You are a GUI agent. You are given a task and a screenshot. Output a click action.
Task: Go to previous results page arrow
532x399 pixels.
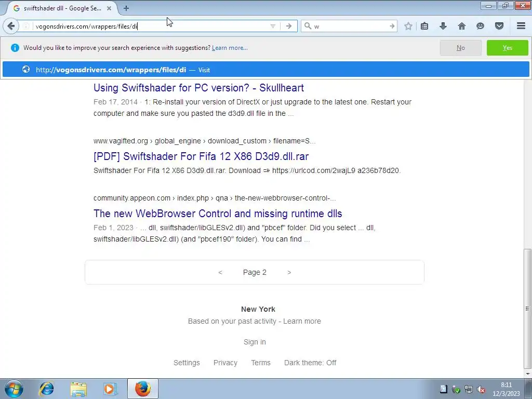[220, 272]
